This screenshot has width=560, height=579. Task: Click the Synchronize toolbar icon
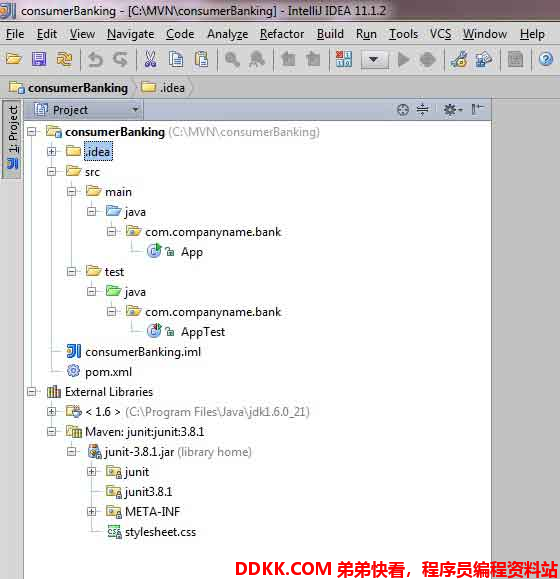point(64,59)
